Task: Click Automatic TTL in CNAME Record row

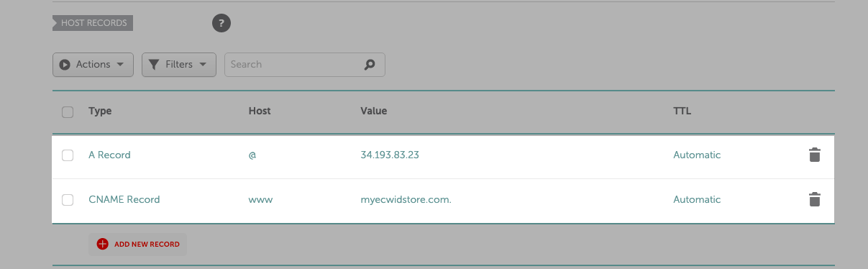Action: [697, 199]
